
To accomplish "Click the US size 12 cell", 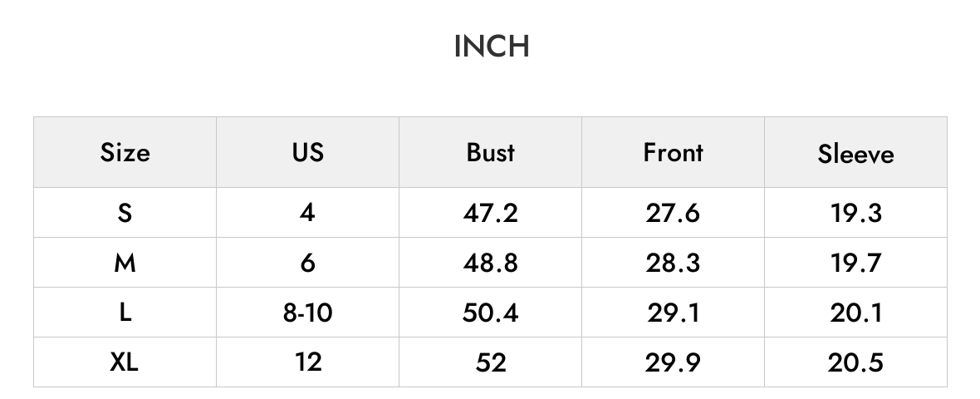I will point(307,362).
